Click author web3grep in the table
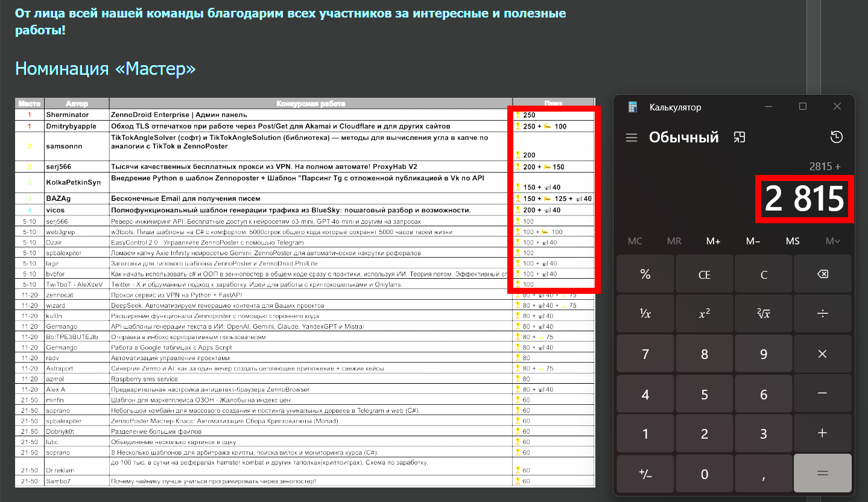 coord(60,232)
